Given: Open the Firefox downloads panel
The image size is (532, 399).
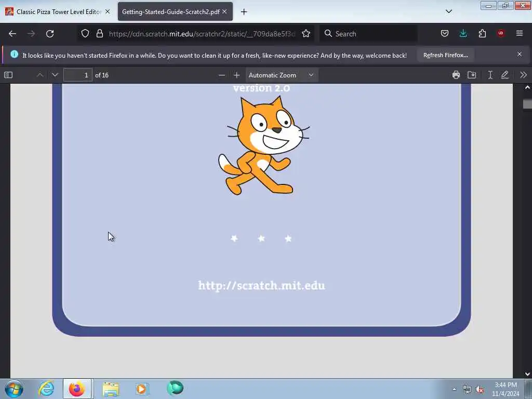Looking at the screenshot, I should pos(463,33).
